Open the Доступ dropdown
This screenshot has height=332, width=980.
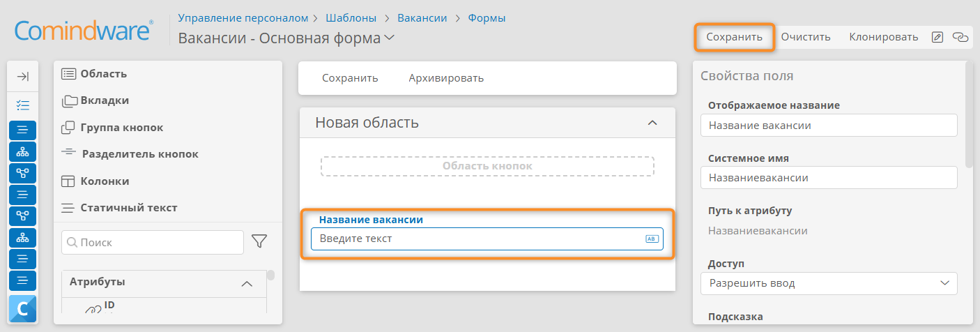pyautogui.click(x=829, y=283)
